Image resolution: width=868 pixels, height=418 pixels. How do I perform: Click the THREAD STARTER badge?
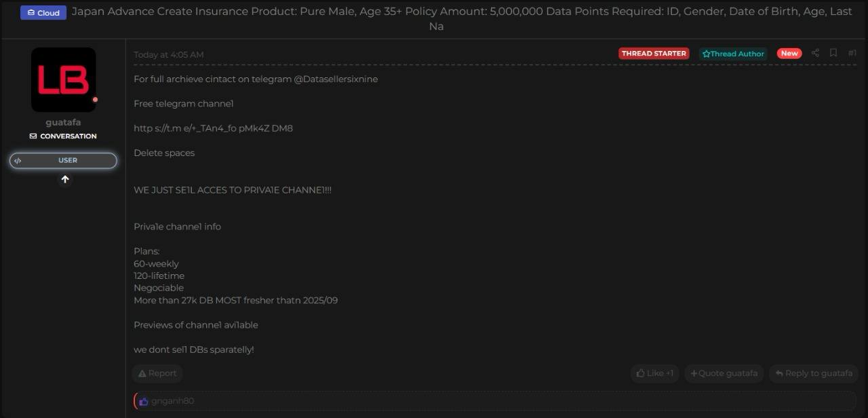click(654, 54)
